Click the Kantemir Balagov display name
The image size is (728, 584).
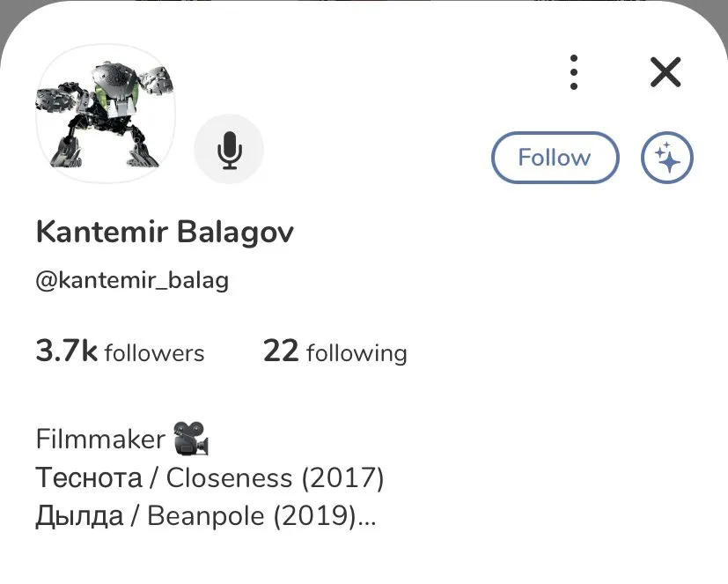tap(165, 233)
